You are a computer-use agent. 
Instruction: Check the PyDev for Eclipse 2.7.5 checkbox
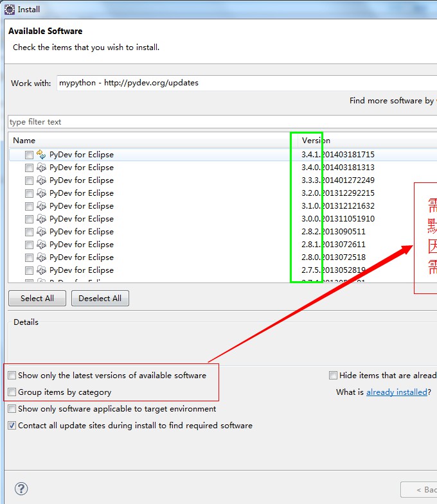click(29, 271)
